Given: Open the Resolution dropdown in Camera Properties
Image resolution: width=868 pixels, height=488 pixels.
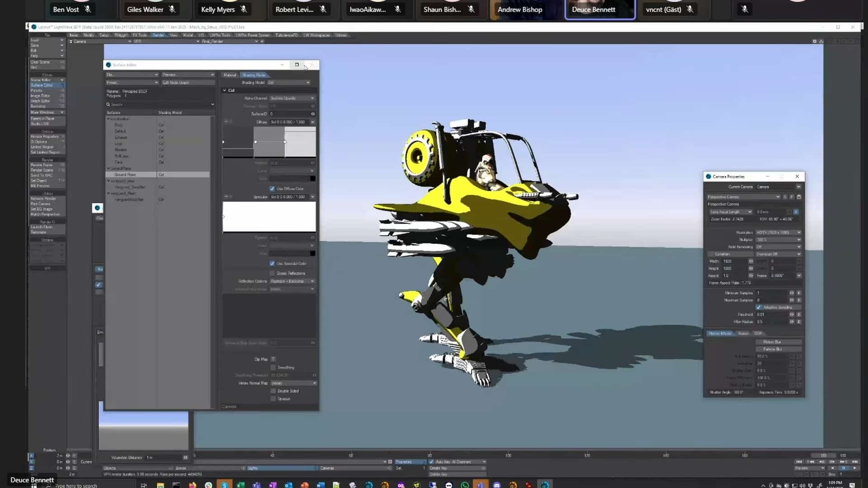Looking at the screenshot, I should (778, 232).
